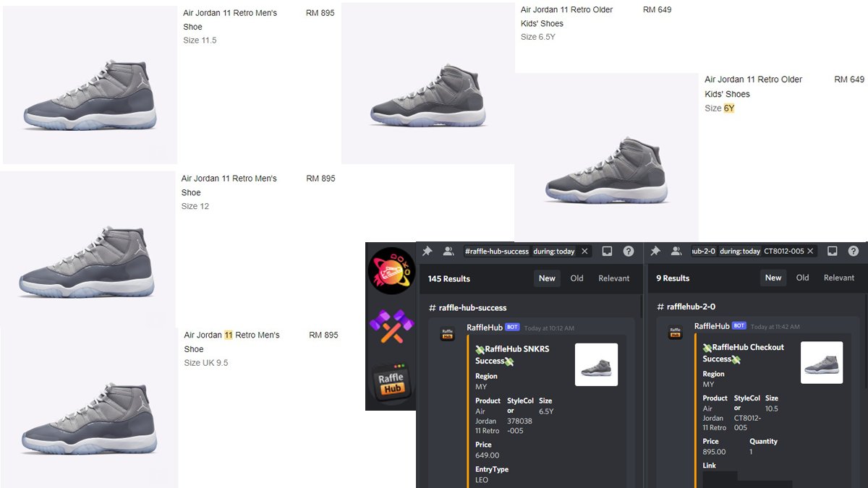This screenshot has height=488, width=868.
Task: Open the Raffle Hub server icon
Action: point(391,382)
